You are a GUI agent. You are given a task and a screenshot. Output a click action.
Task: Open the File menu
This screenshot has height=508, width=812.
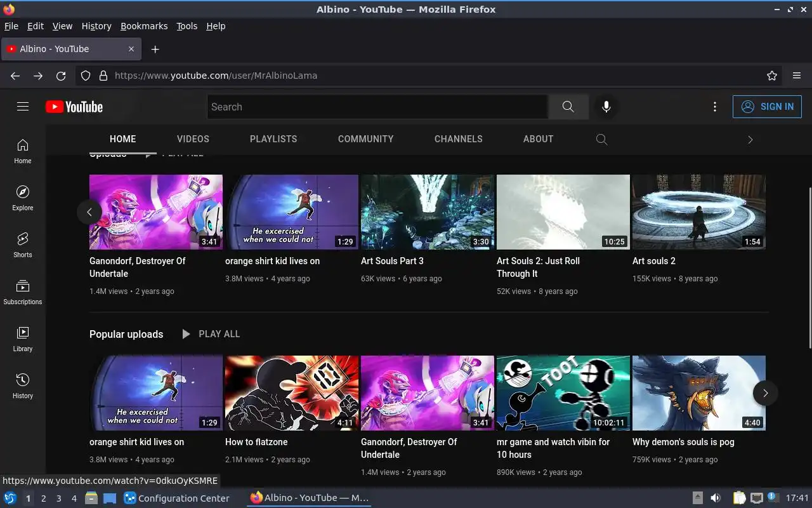[11, 26]
